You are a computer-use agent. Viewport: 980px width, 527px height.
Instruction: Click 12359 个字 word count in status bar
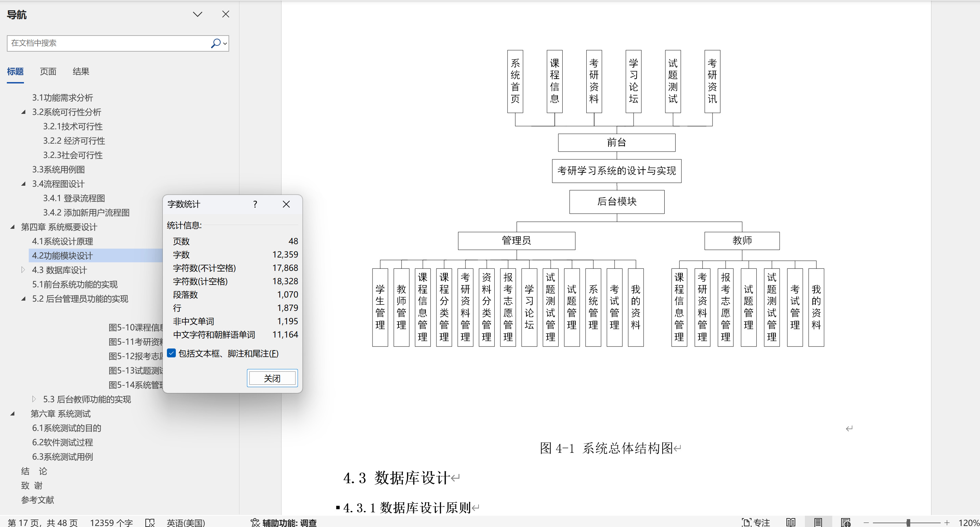pos(112,523)
